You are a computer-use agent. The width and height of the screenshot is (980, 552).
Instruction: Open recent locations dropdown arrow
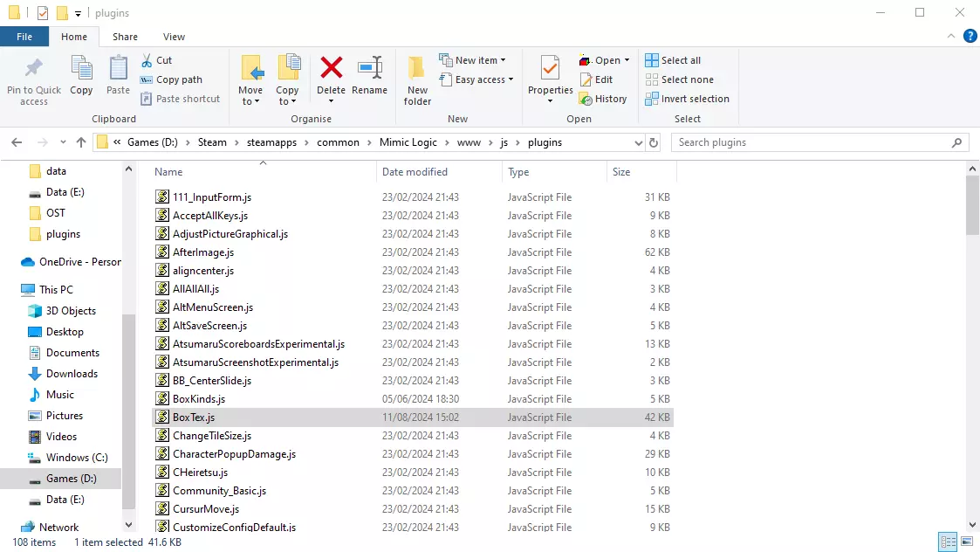coord(63,142)
